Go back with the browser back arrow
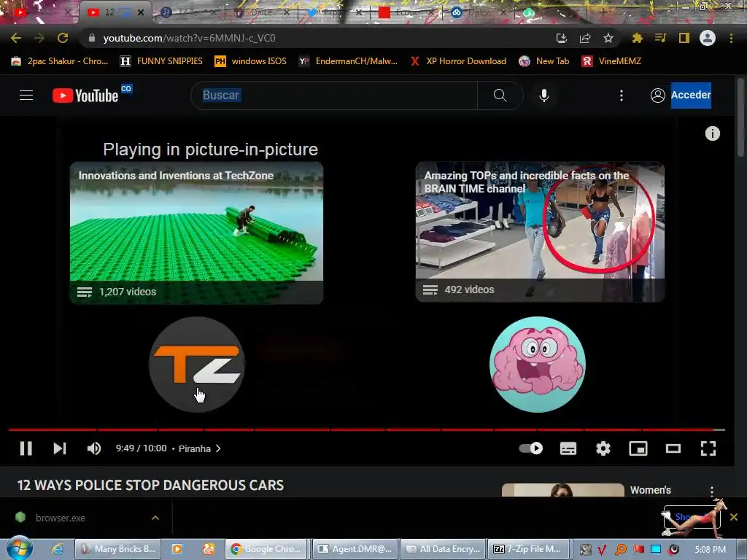Image resolution: width=747 pixels, height=560 pixels. (x=16, y=38)
